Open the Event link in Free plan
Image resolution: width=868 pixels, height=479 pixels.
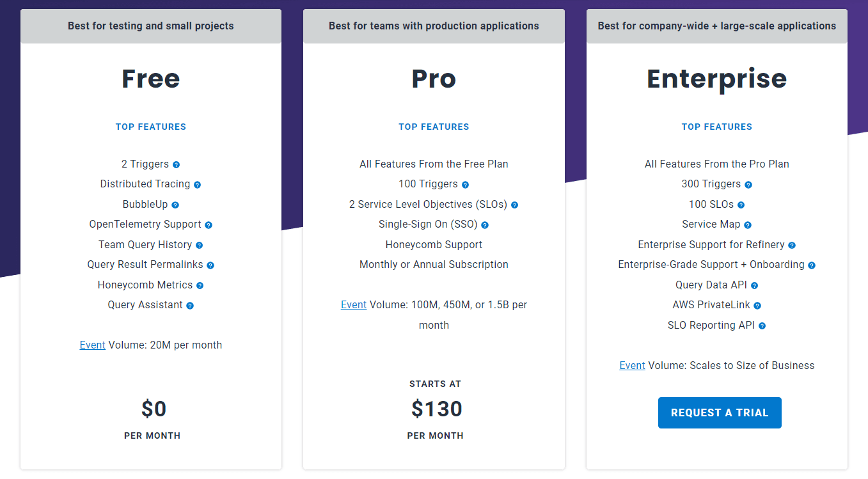(92, 345)
